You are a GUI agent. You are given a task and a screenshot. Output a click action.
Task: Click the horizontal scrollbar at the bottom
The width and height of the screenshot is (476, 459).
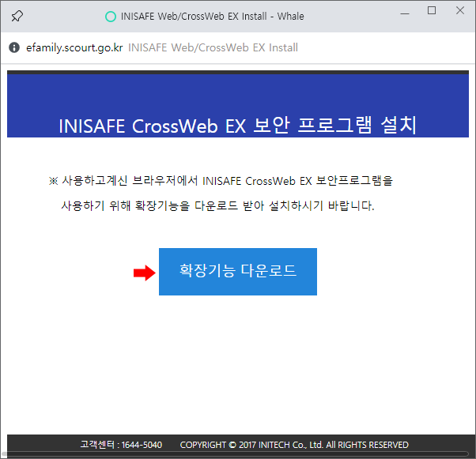coord(236,454)
